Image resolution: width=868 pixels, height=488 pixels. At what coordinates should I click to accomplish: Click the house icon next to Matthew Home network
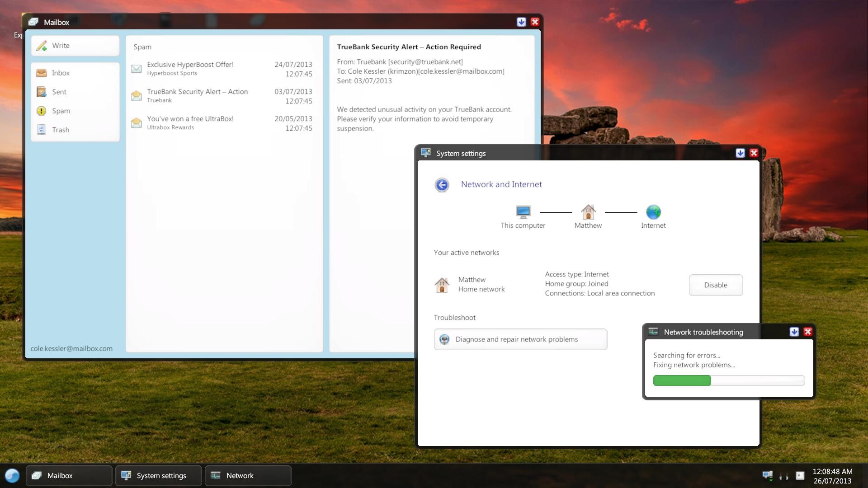(442, 284)
